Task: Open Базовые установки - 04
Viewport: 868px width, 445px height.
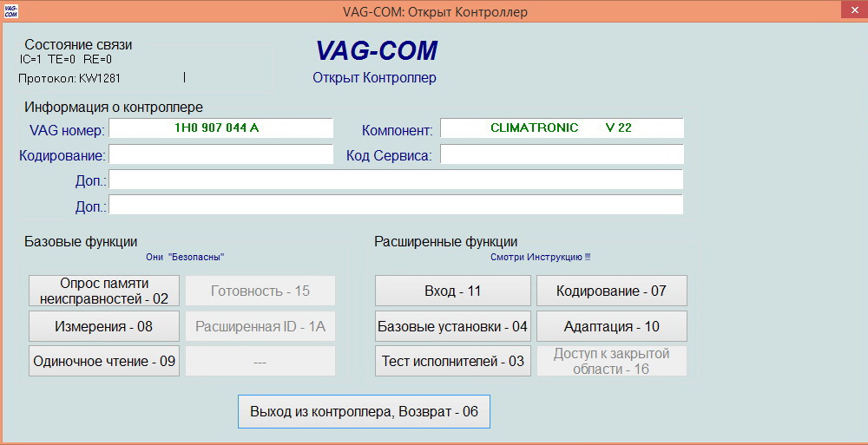Action: [x=453, y=326]
